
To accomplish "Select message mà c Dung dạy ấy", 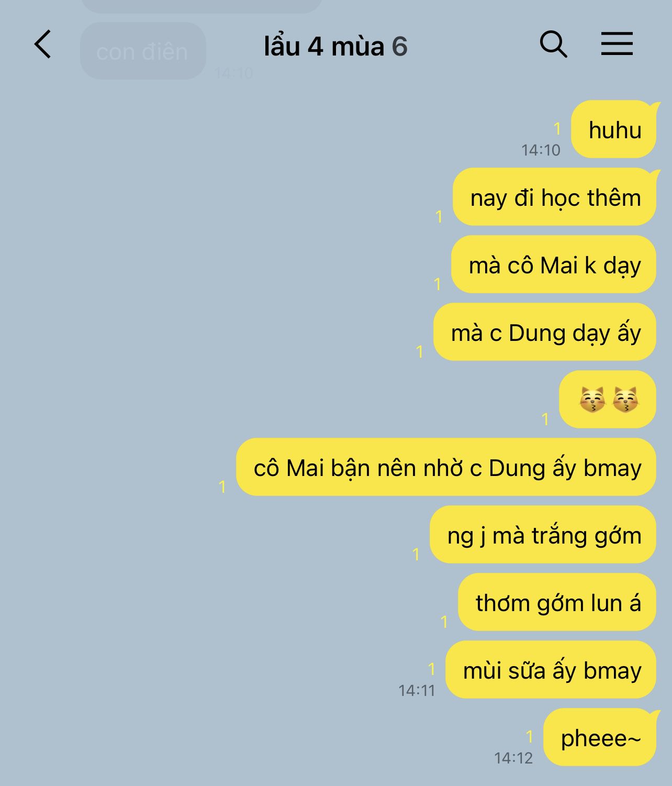I will (544, 332).
